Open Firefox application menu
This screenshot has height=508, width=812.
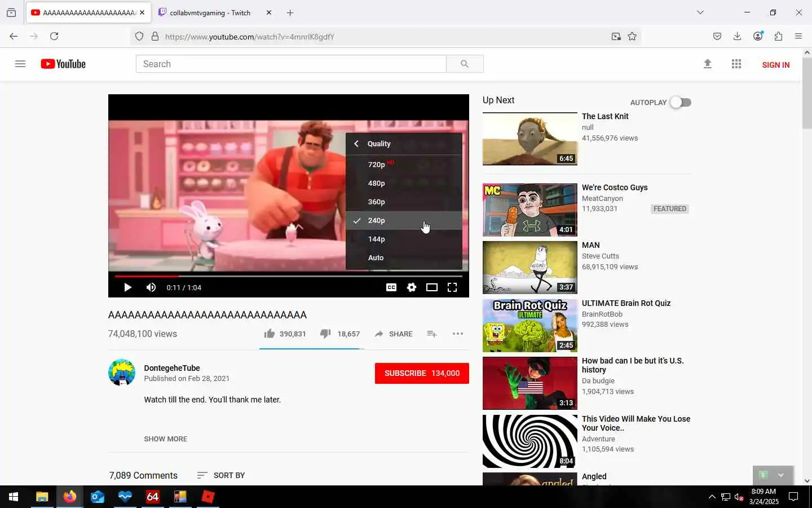click(x=798, y=36)
